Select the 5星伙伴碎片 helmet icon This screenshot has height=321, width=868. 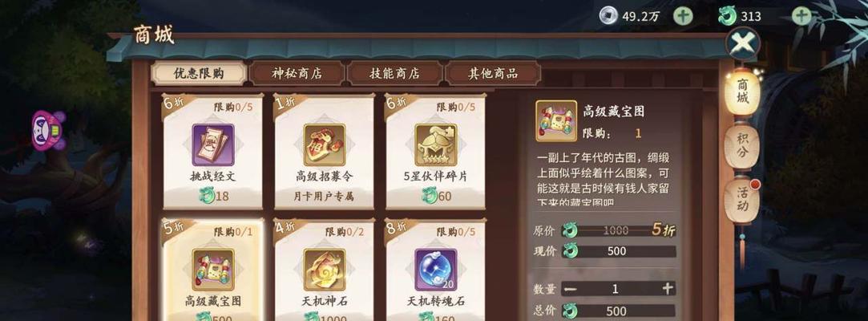tap(436, 144)
